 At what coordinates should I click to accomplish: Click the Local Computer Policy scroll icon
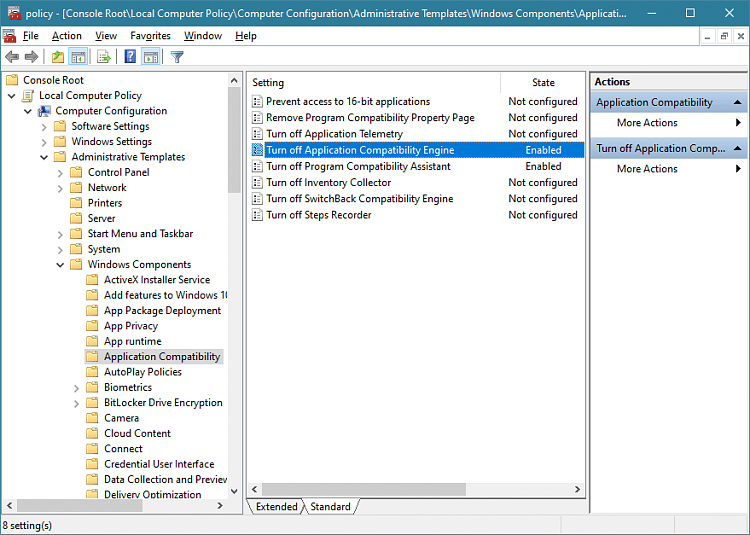click(x=28, y=96)
